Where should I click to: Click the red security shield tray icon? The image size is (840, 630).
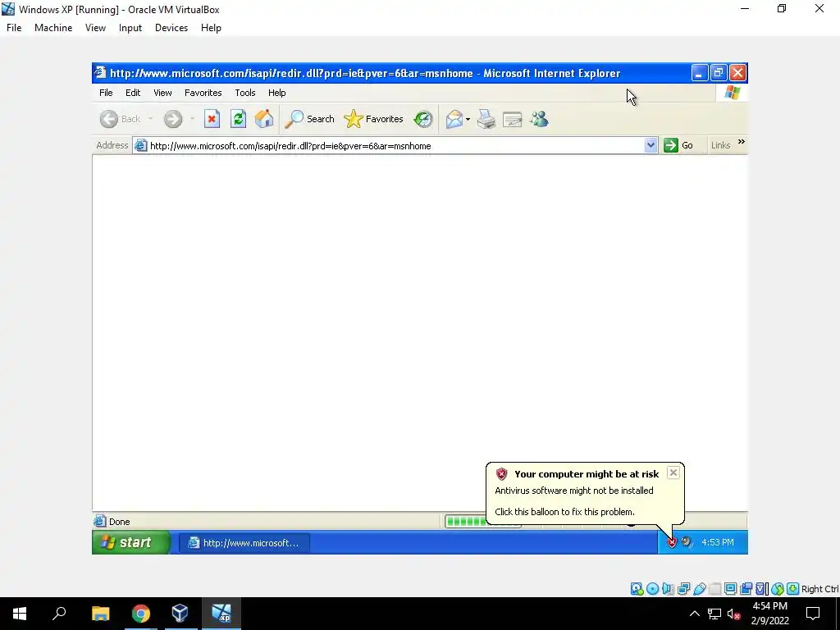pyautogui.click(x=672, y=543)
